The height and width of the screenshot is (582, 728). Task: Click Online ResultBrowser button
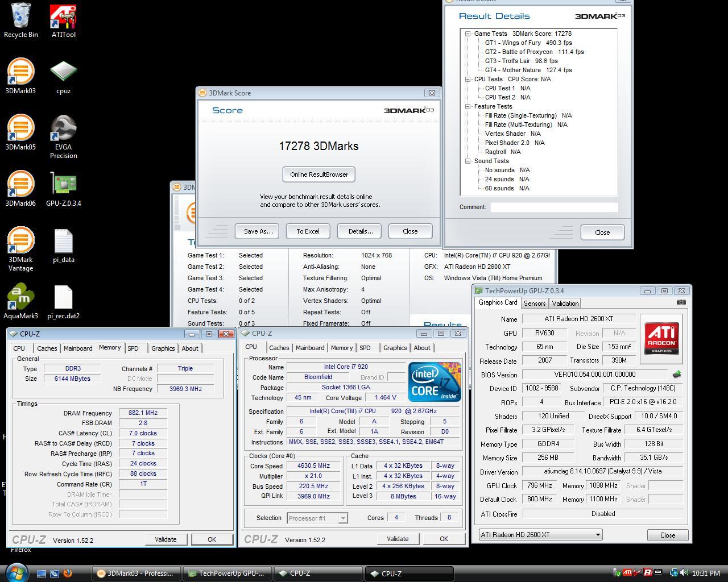(319, 174)
